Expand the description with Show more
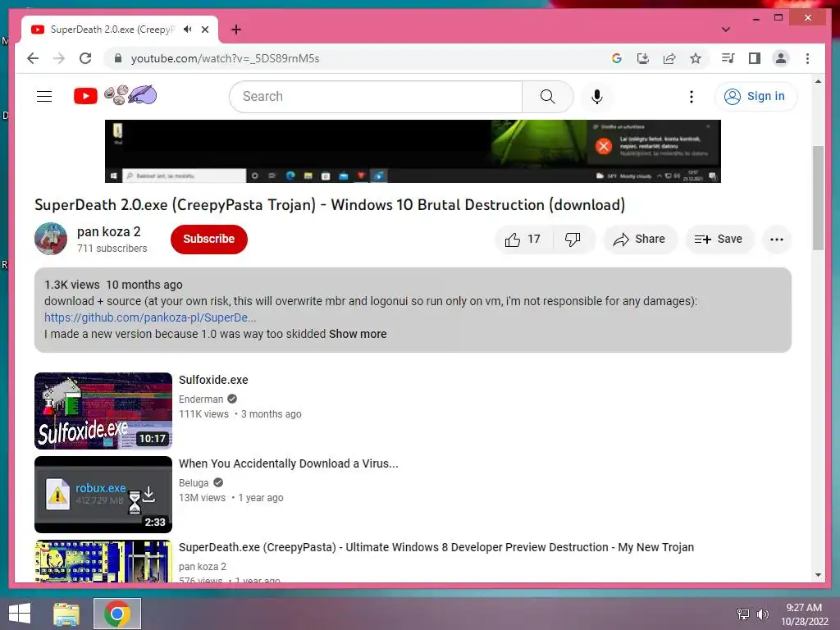The height and width of the screenshot is (630, 840). [x=358, y=334]
